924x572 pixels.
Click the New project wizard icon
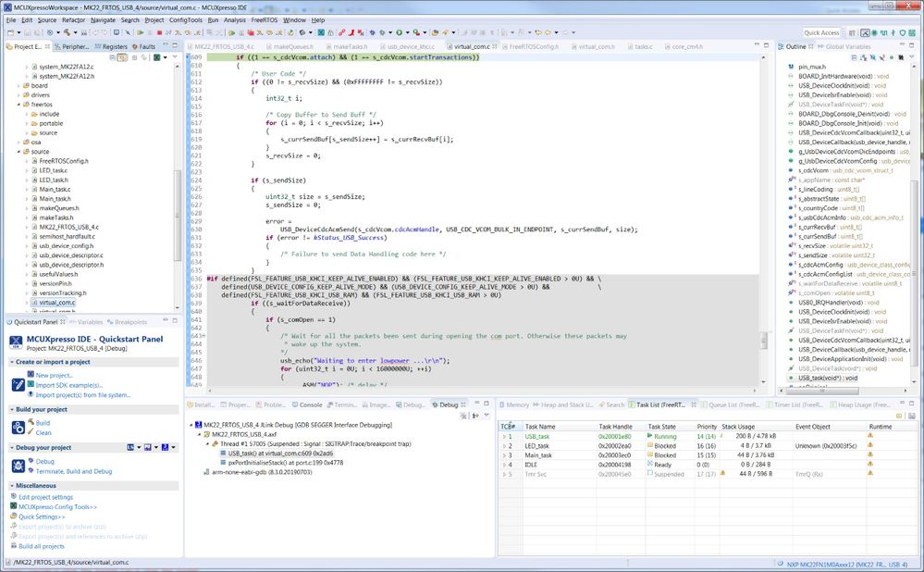(x=30, y=375)
